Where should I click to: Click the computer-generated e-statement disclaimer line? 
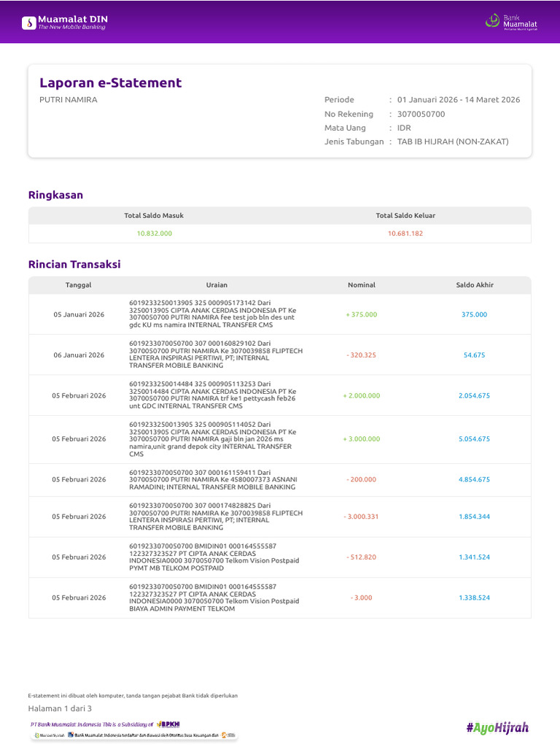(x=133, y=695)
